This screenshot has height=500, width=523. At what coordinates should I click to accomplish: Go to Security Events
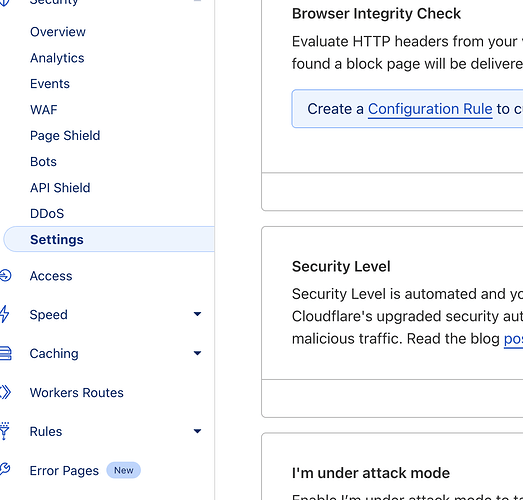point(50,84)
